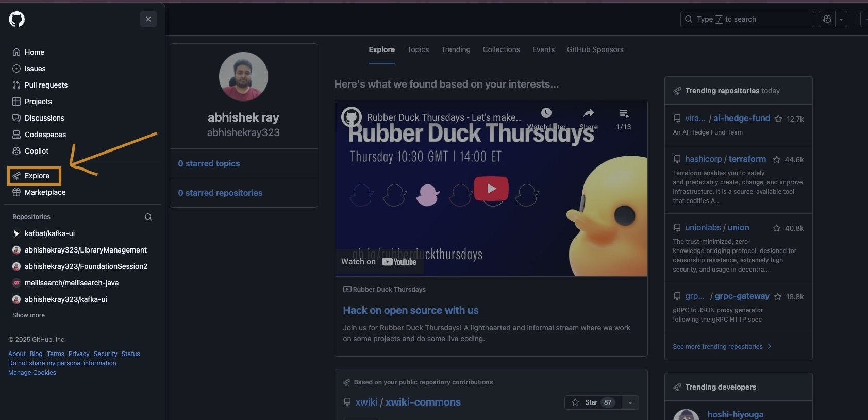Star the ai-hedge-fund repository
This screenshot has width=868, height=420.
(778, 119)
